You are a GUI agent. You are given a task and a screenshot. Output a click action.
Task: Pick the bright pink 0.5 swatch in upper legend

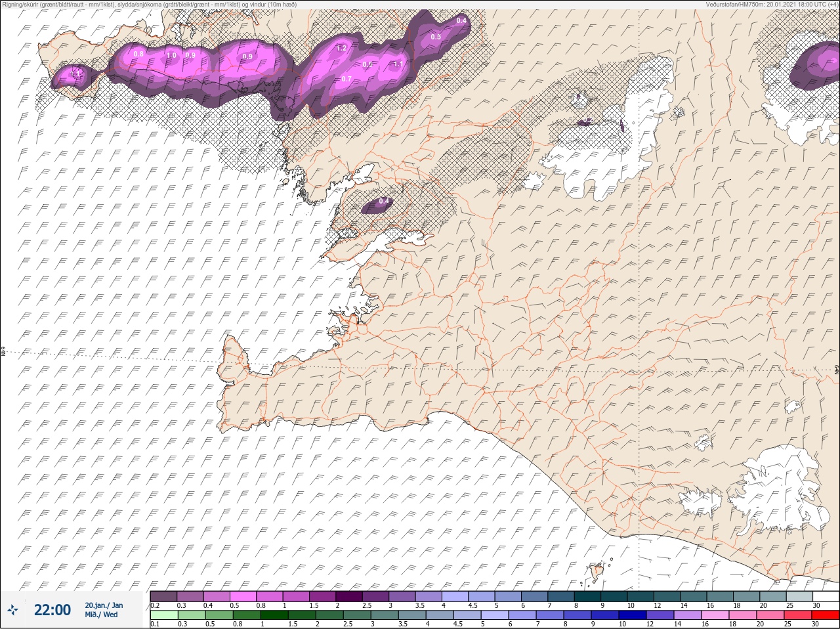coord(243,596)
